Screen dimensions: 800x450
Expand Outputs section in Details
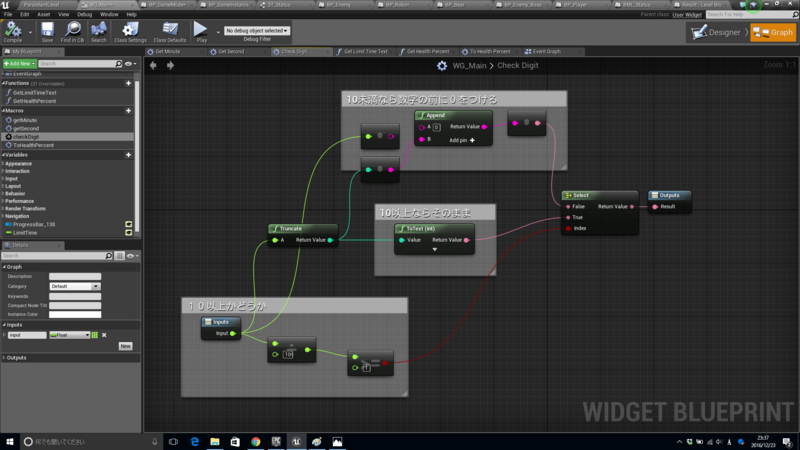click(x=4, y=358)
